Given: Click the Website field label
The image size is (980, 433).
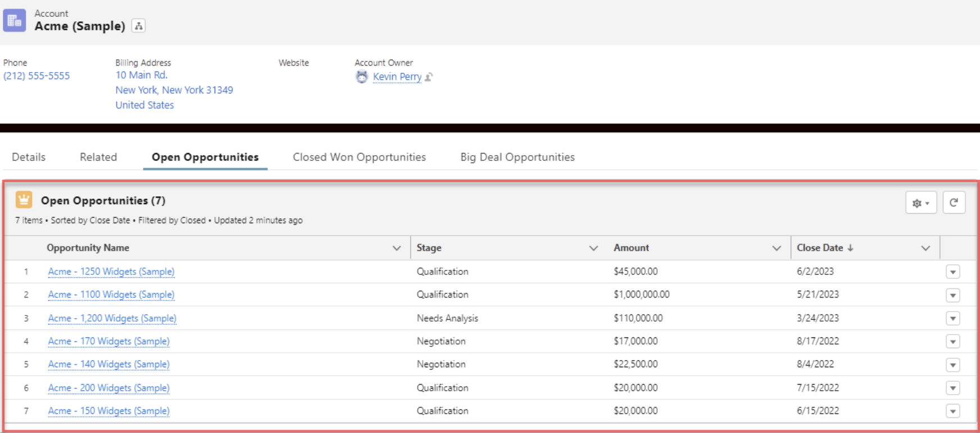Looking at the screenshot, I should coord(294,63).
